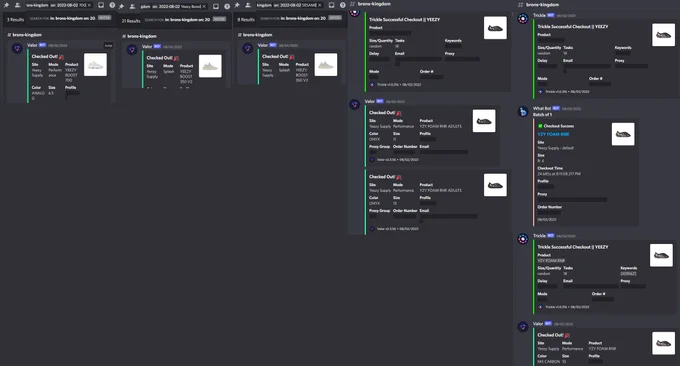Open pinned messages in the 8 Results window

[x=237, y=5]
